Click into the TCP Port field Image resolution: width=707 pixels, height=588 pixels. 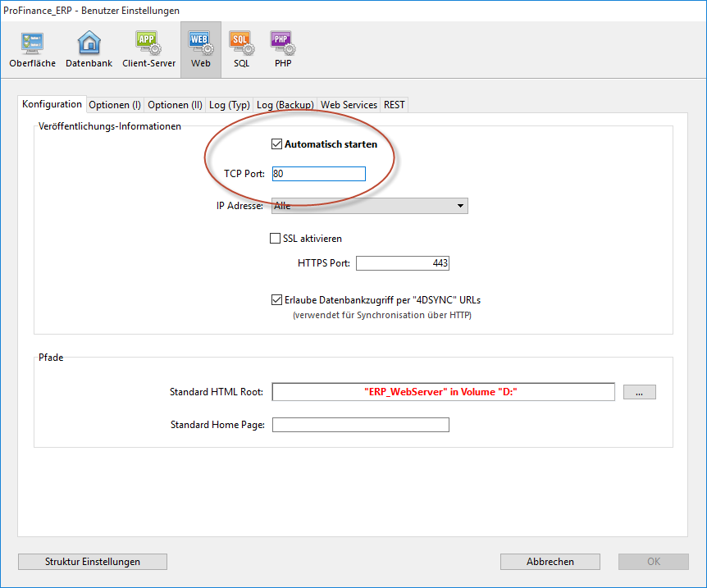[x=318, y=174]
